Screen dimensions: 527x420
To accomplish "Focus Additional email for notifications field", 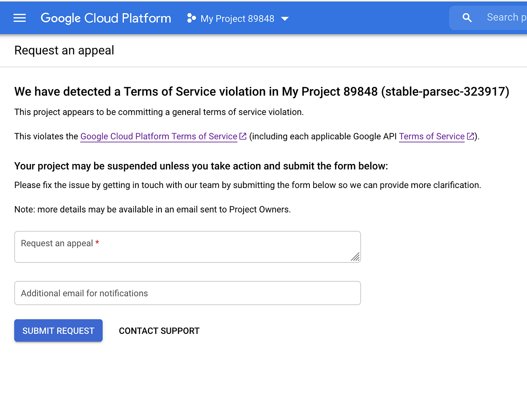I will [x=187, y=293].
